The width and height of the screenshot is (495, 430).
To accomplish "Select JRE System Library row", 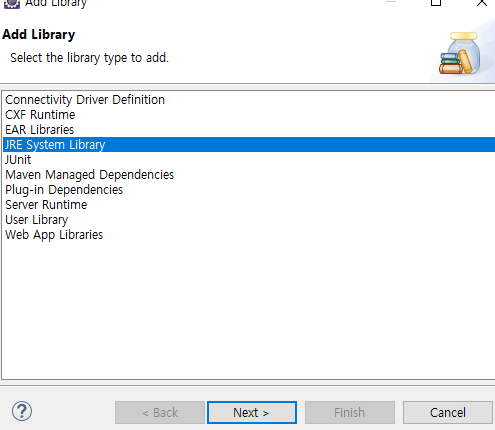I will [x=249, y=145].
